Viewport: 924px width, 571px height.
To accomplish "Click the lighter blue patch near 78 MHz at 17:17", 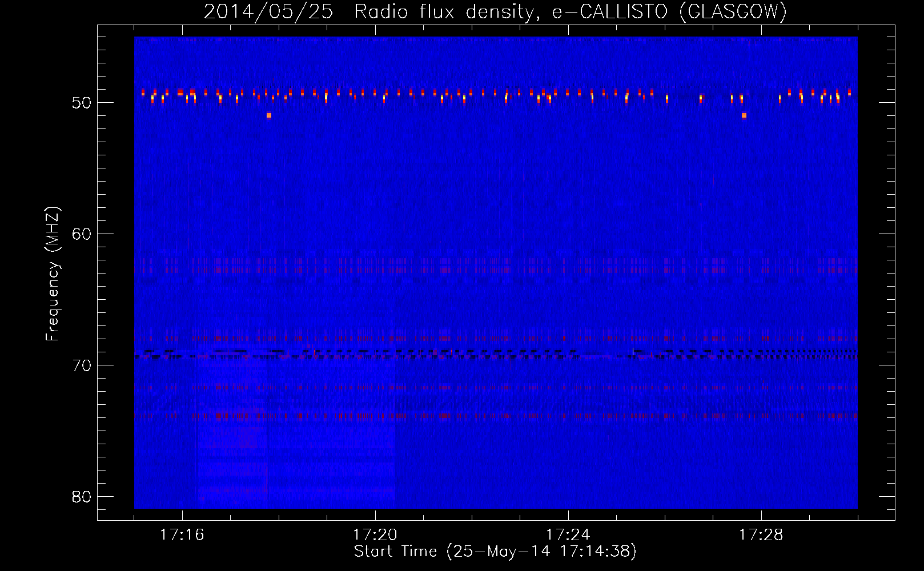I will click(x=232, y=468).
